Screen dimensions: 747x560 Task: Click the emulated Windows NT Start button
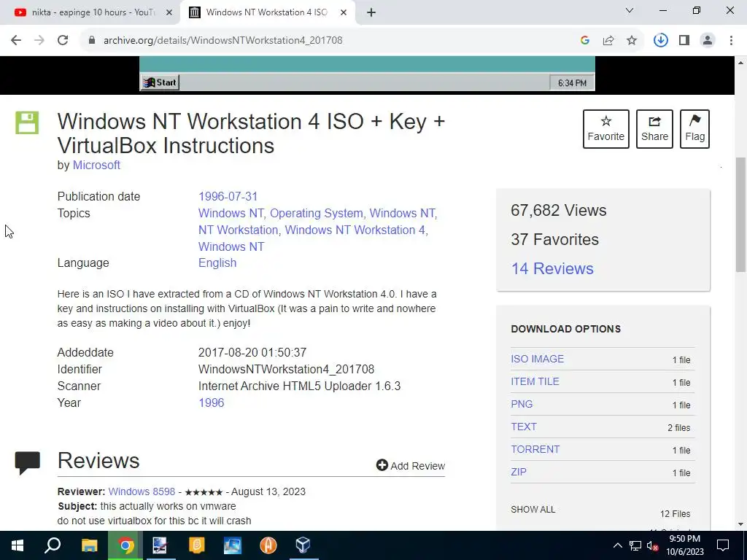(160, 82)
